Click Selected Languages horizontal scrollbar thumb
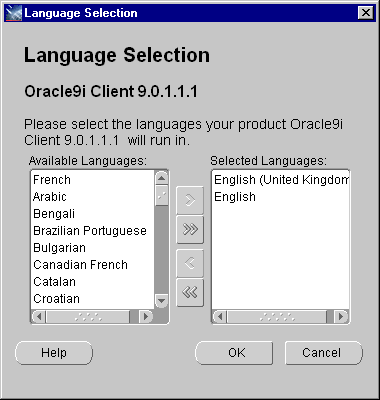This screenshot has width=380, height=400. tap(277, 316)
